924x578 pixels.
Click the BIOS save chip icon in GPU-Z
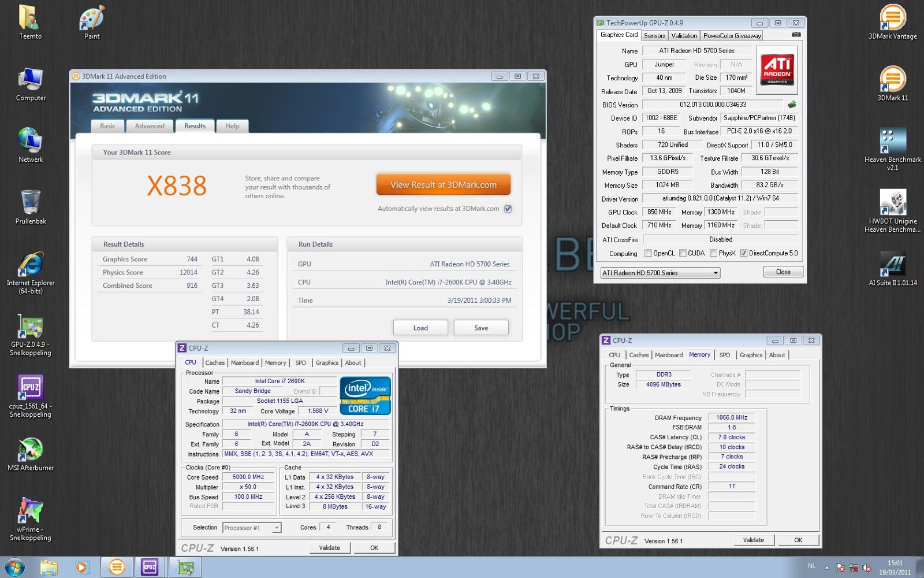[792, 105]
